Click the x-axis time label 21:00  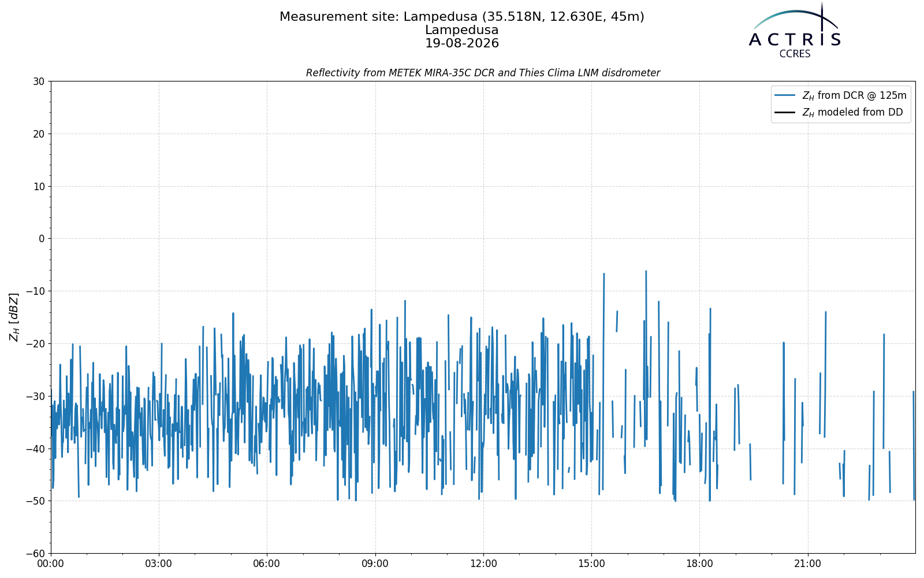point(807,564)
